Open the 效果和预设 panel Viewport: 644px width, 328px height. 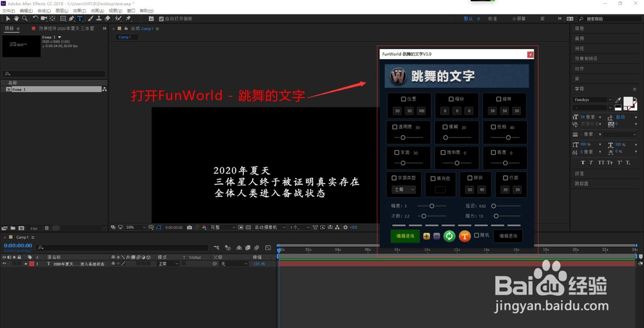[586, 59]
